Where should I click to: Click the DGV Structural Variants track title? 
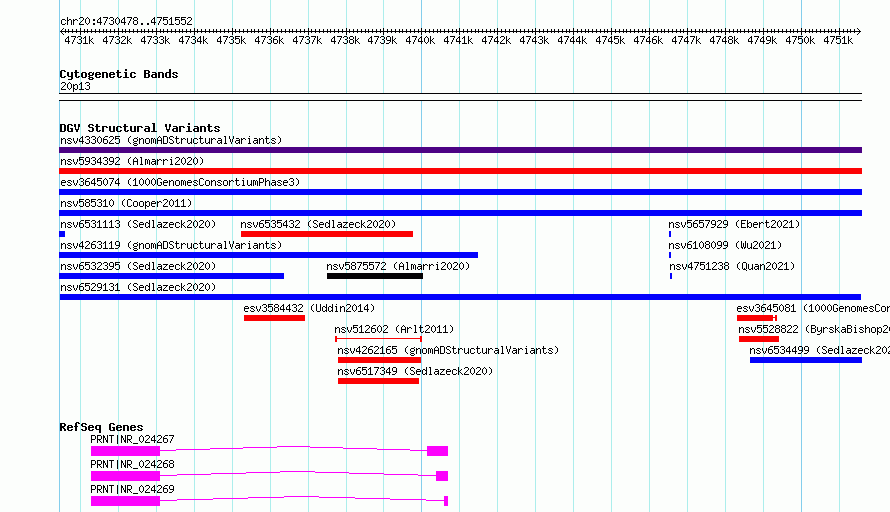pyautogui.click(x=140, y=128)
